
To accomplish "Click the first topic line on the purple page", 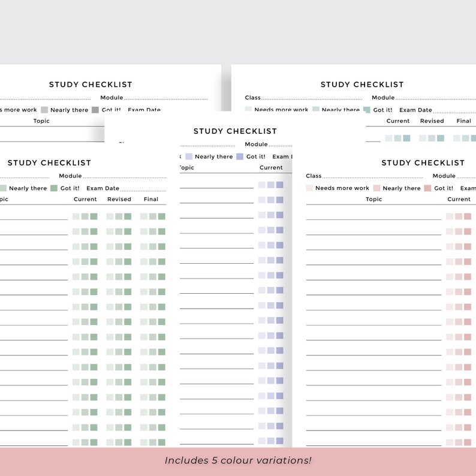I will [x=217, y=187].
